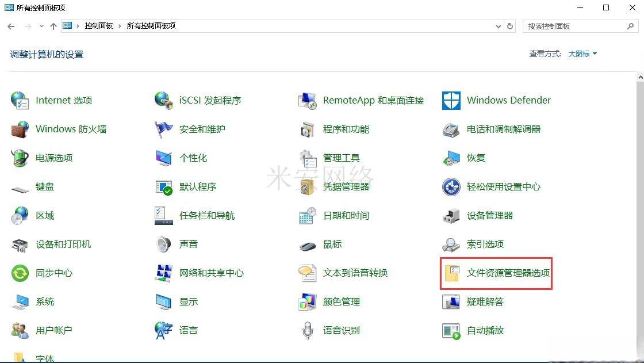Open the 大图标 view mode dropdown
This screenshot has width=644, height=363.
tap(582, 54)
